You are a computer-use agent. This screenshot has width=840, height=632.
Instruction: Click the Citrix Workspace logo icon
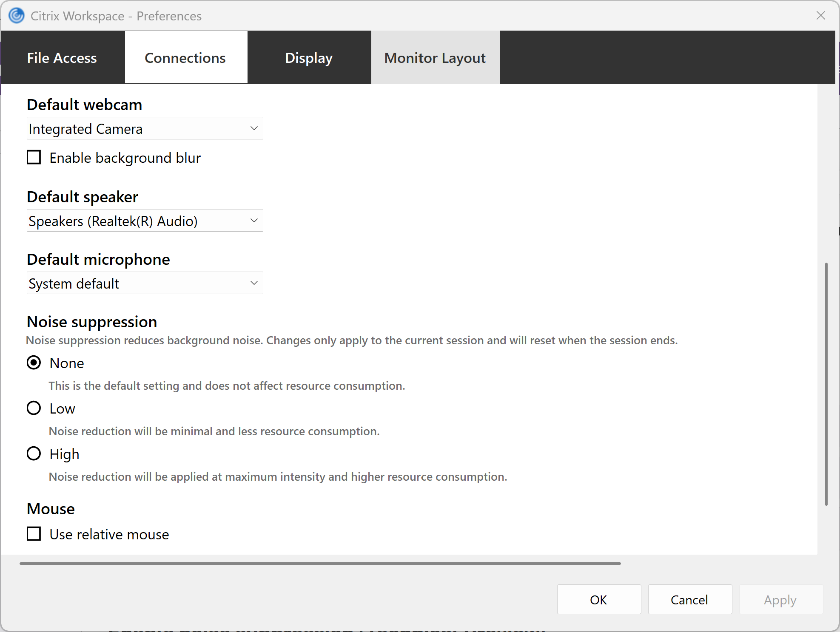tap(17, 16)
